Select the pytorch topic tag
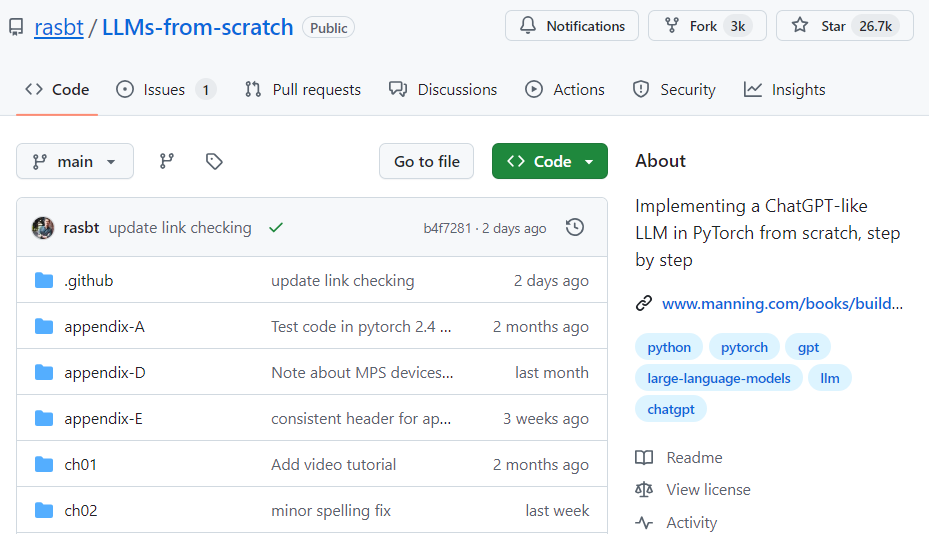The width and height of the screenshot is (929, 534). 744,347
